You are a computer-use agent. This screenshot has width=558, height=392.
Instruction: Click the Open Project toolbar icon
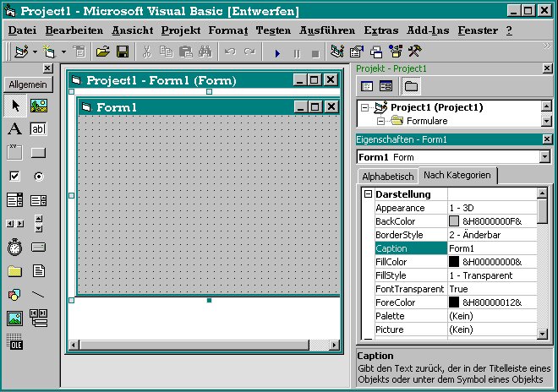pyautogui.click(x=103, y=52)
